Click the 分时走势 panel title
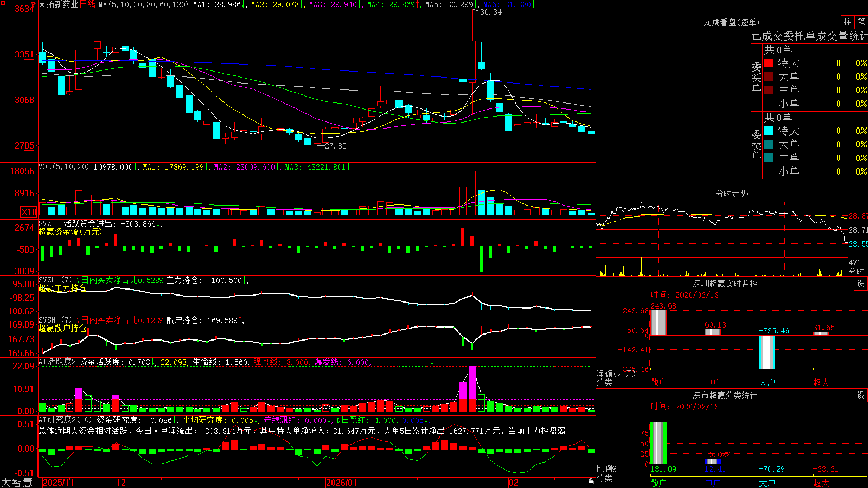This screenshot has height=488, width=868. point(731,194)
